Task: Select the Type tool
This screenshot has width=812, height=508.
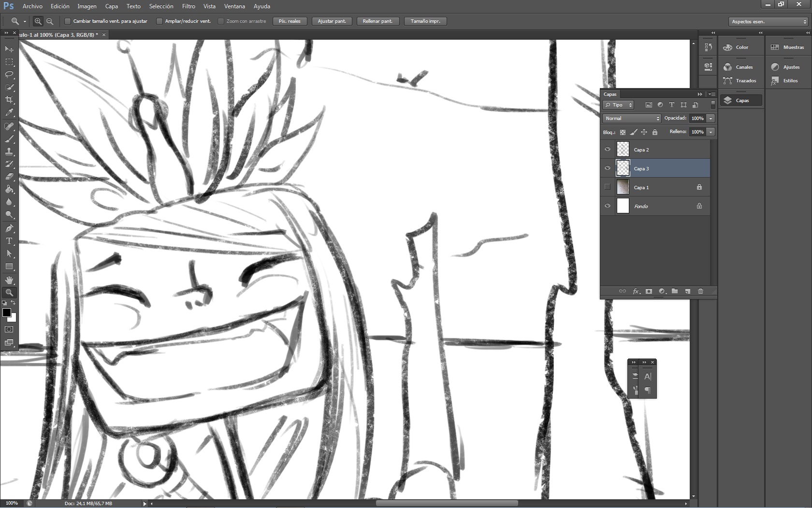Action: (x=9, y=241)
